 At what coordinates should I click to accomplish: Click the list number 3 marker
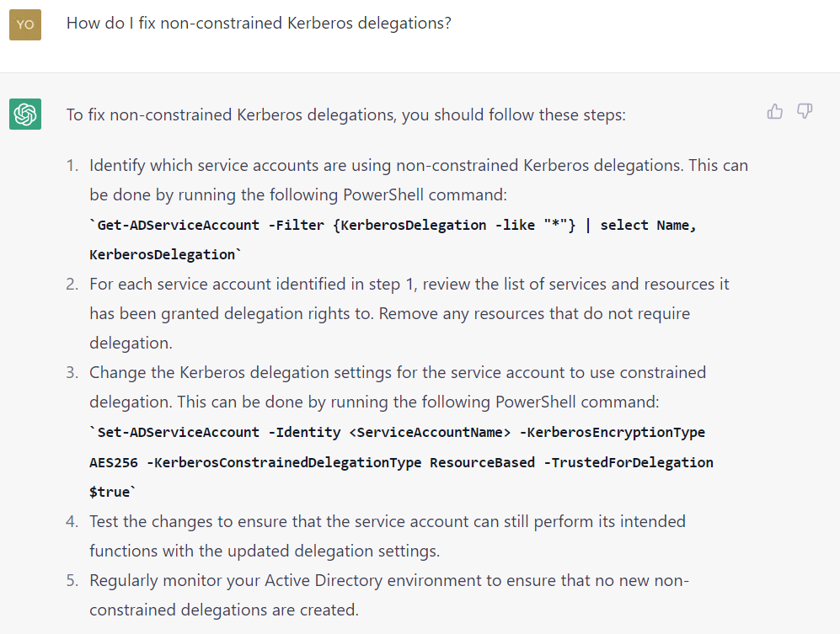[x=72, y=372]
